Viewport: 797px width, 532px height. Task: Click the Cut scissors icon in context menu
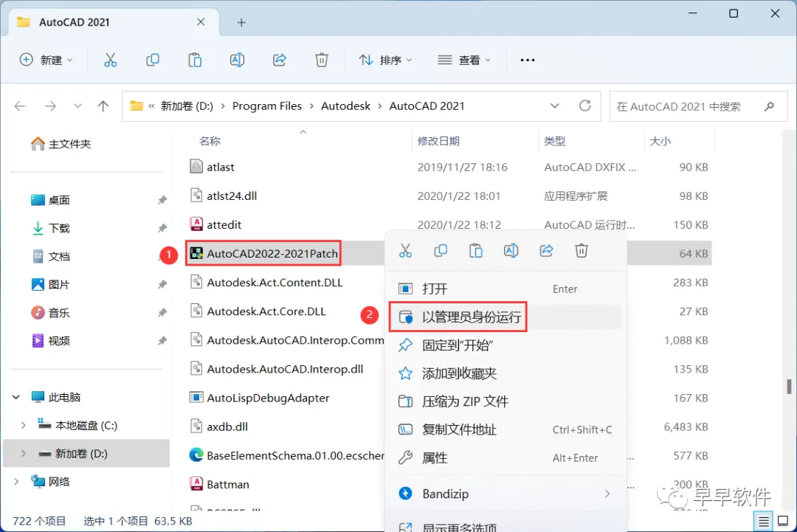click(x=405, y=250)
